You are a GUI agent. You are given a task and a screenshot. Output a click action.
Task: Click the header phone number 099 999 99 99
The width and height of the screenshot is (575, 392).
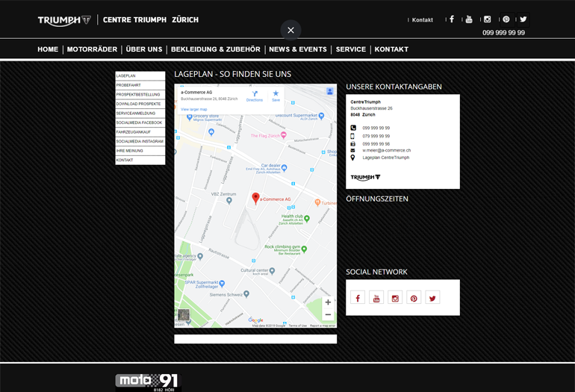point(503,33)
